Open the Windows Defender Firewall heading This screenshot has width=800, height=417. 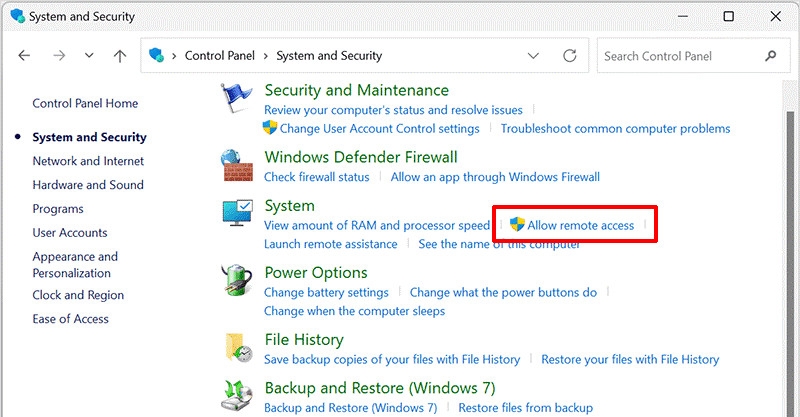tap(361, 157)
